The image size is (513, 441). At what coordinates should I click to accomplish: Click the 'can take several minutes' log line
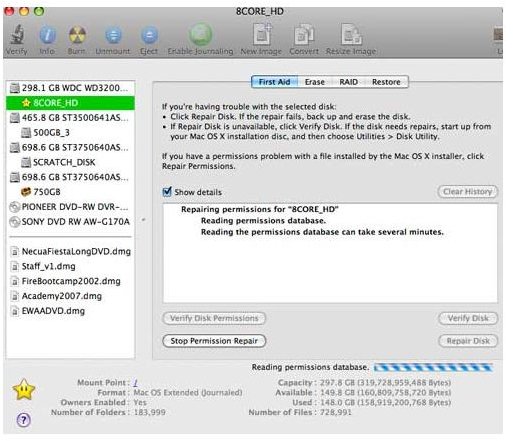(x=322, y=232)
